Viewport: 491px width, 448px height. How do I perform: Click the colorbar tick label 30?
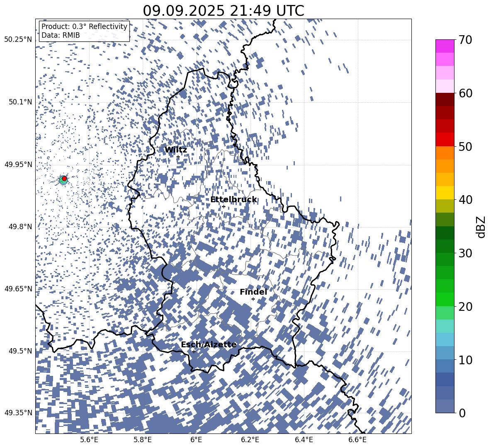(x=465, y=253)
